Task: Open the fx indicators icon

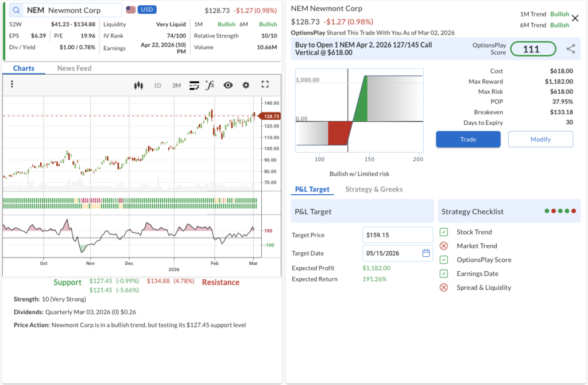Action: 210,85
